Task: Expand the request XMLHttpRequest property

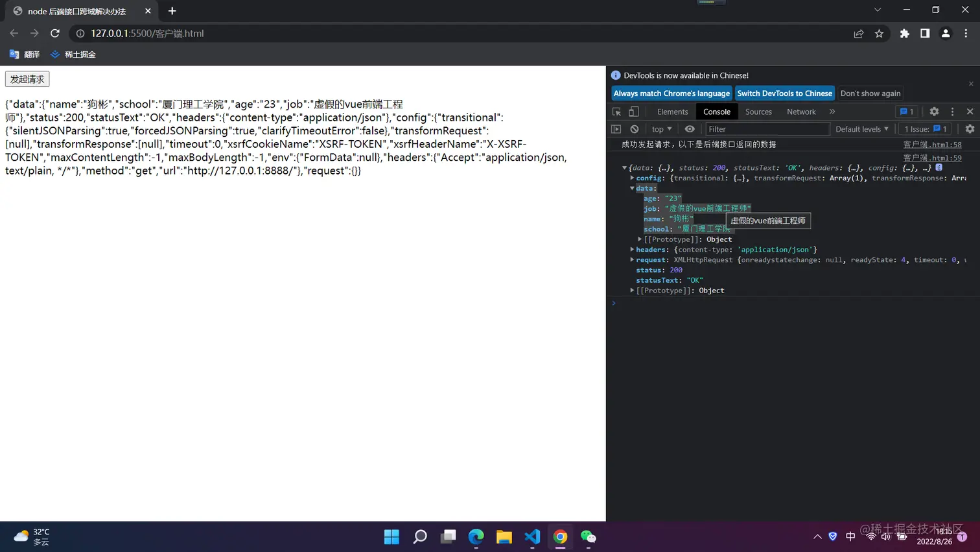Action: [x=632, y=259]
